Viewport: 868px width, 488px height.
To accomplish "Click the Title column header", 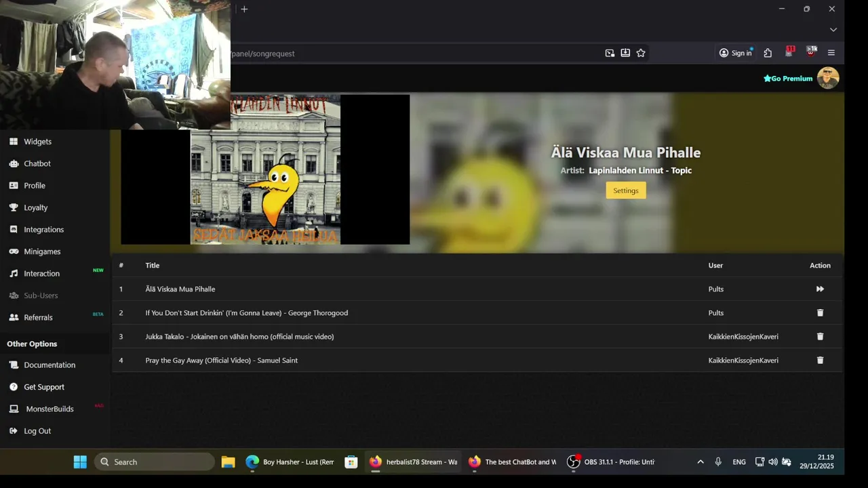I will click(x=153, y=265).
